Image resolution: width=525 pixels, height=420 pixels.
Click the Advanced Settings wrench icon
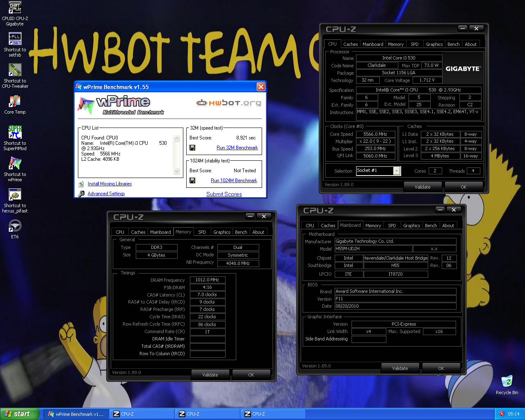pos(81,194)
